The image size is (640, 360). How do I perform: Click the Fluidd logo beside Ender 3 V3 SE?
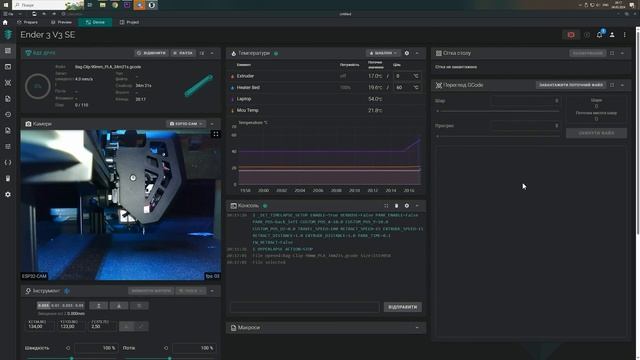point(8,35)
